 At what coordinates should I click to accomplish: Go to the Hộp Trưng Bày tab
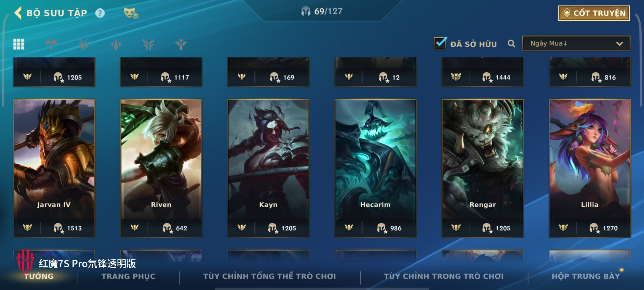[586, 276]
